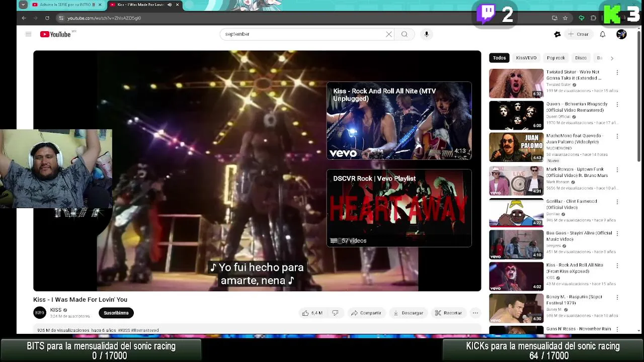The image size is (644, 362).
Task: Open options menu for MuchoMono Juan Palomo
Action: pyautogui.click(x=617, y=136)
